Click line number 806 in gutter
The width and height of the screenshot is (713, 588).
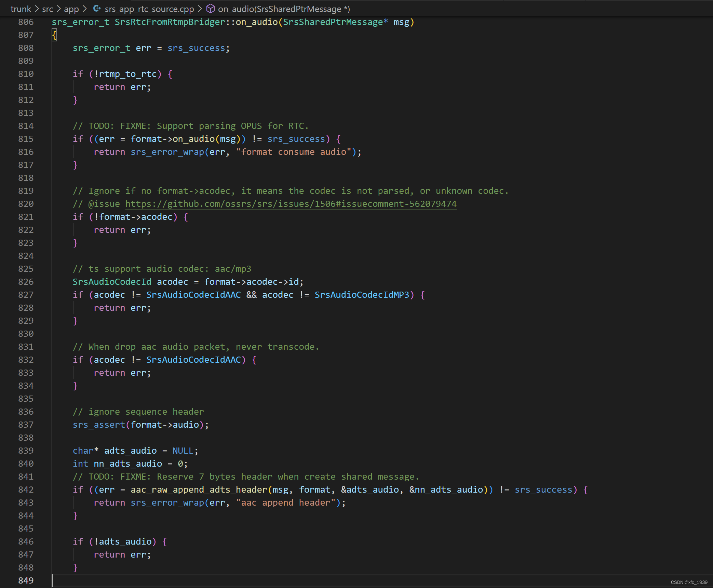pos(26,22)
